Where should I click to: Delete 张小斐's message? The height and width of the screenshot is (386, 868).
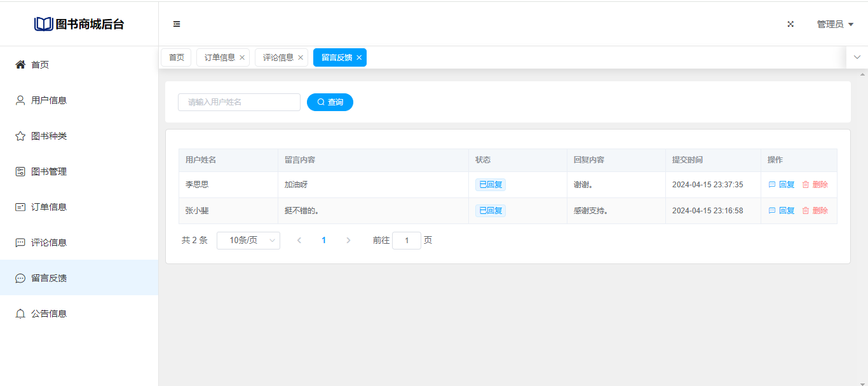click(815, 211)
